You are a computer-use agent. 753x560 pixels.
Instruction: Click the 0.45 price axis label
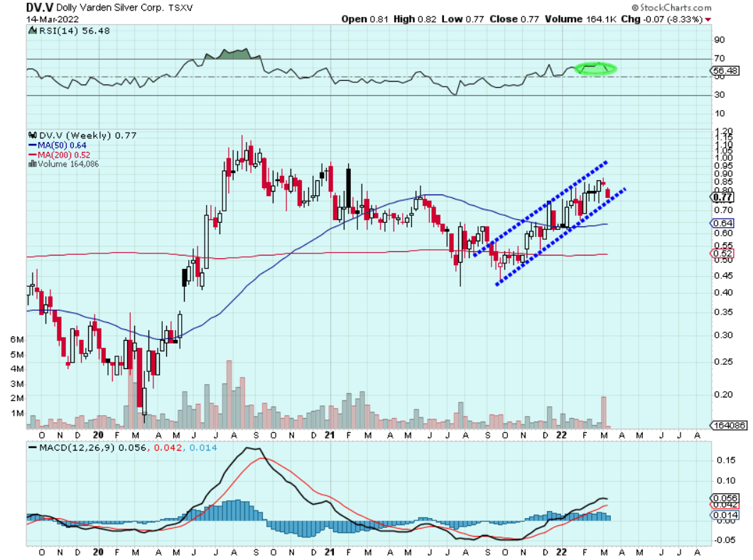pyautogui.click(x=723, y=276)
